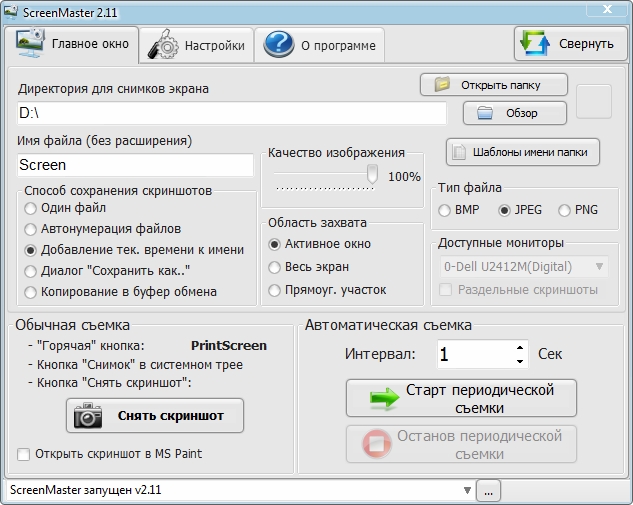
Task: Select the Один файл option
Action: (x=65, y=208)
